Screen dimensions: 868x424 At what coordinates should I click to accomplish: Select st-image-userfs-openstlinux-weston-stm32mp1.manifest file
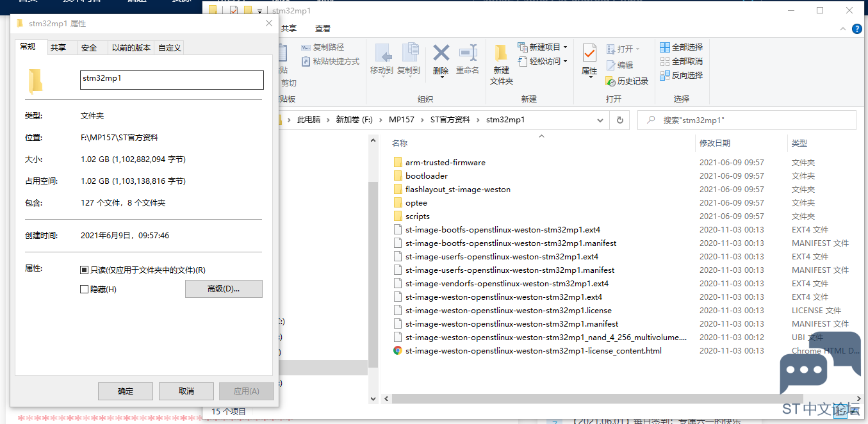pos(510,270)
